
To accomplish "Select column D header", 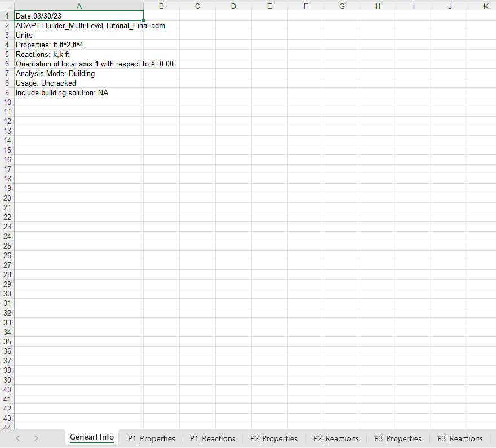I will [x=233, y=6].
